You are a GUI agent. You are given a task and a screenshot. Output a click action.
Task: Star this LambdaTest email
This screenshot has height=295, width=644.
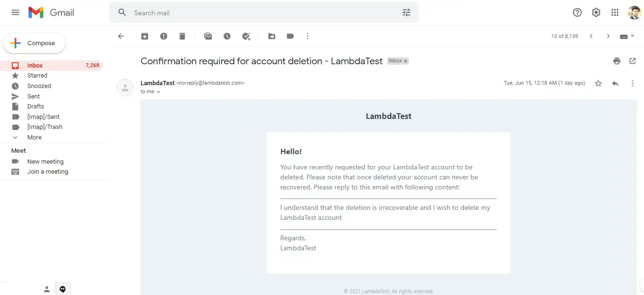(x=598, y=83)
